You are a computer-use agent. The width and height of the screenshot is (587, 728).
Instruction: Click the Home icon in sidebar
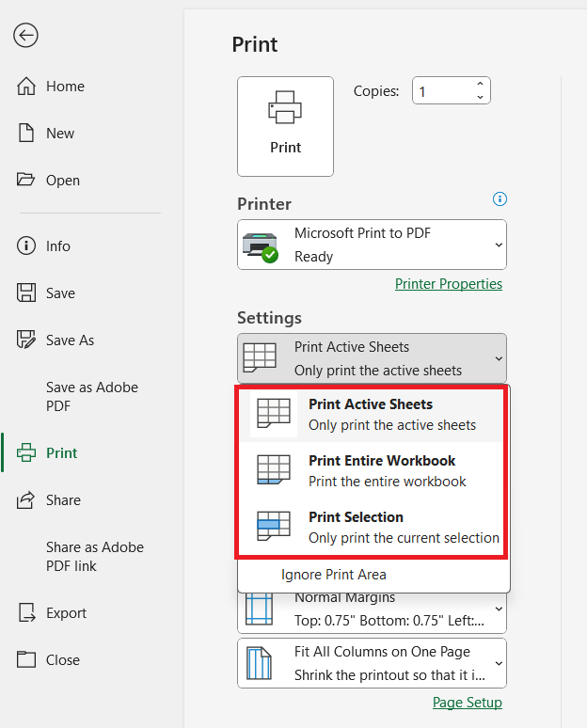pos(26,86)
